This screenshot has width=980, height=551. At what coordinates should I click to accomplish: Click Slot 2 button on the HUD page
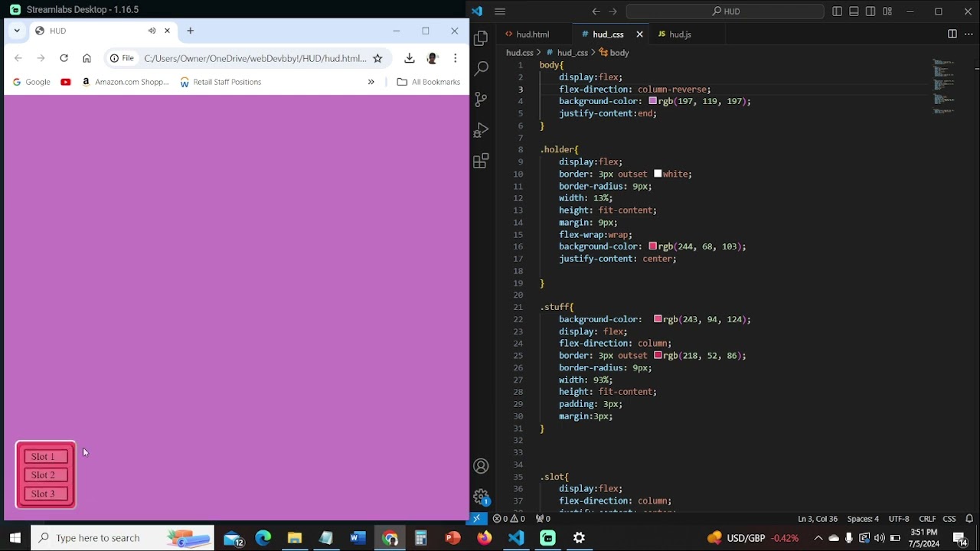[x=46, y=475]
